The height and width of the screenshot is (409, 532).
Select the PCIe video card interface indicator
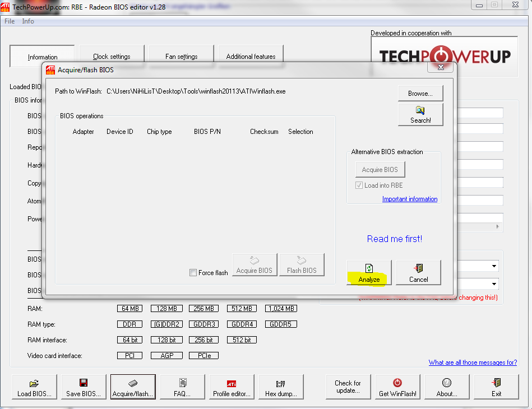[x=203, y=355]
